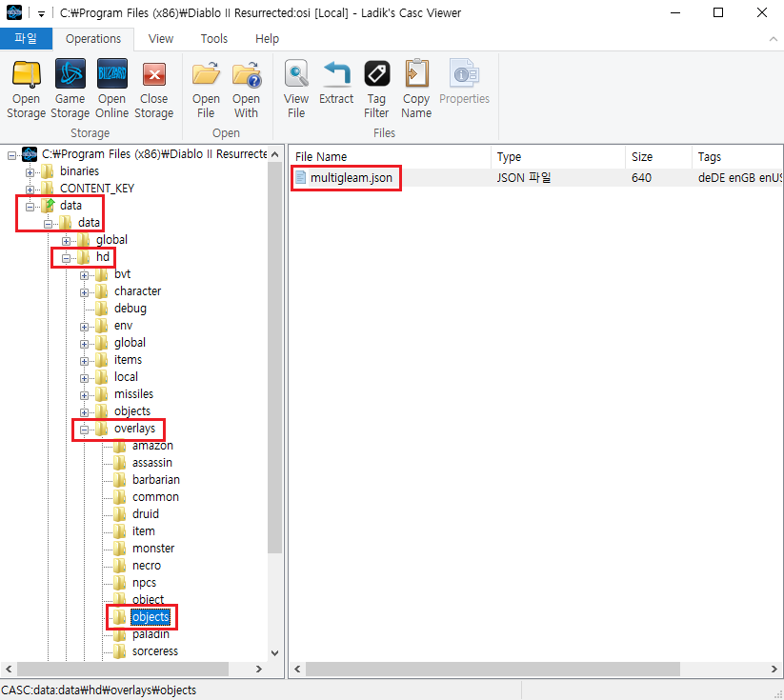784x700 pixels.
Task: Select the necro folder
Action: pos(147,566)
